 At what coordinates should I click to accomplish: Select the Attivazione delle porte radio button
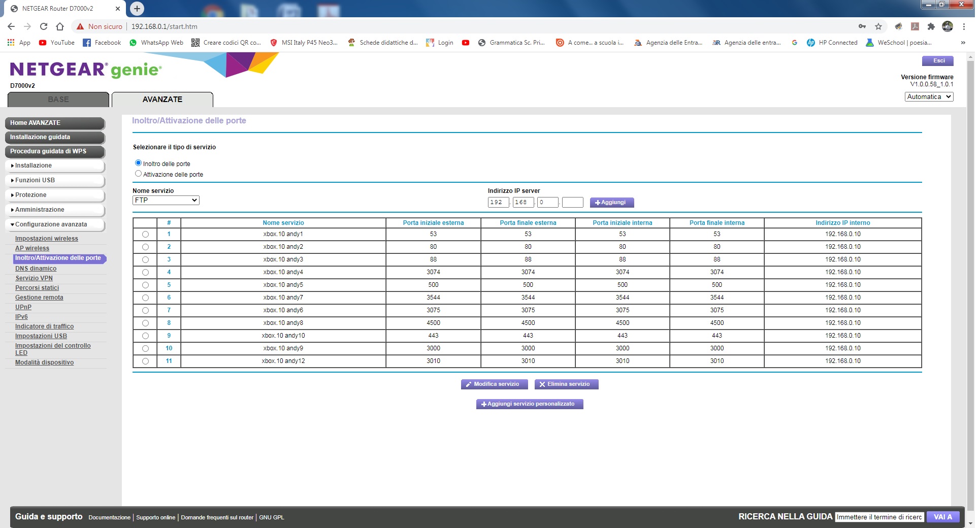point(138,174)
